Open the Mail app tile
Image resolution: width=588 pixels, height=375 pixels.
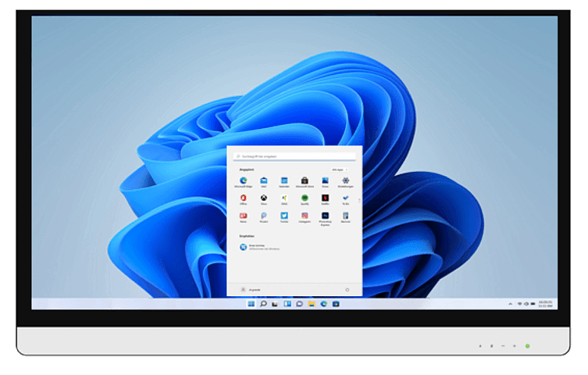(x=264, y=182)
